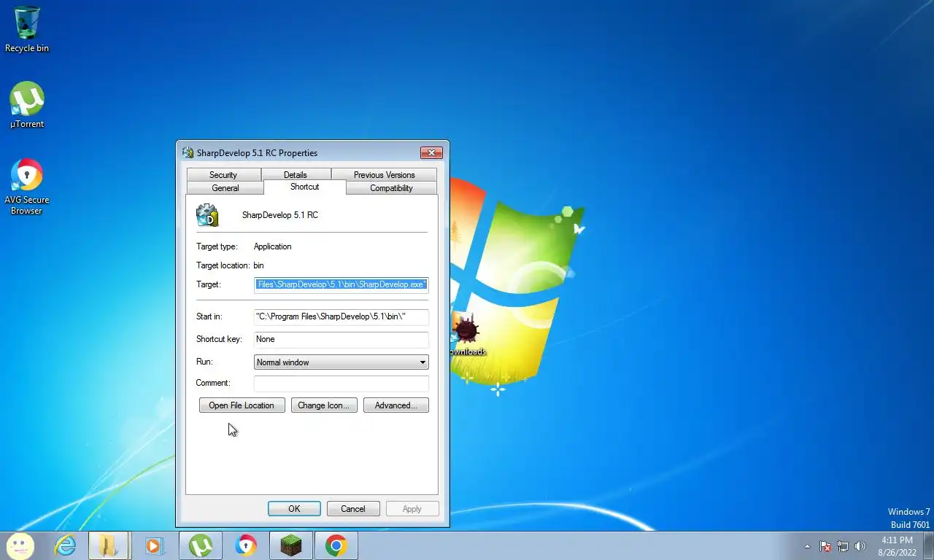
Task: Click the SharpDevelop title bar icon
Action: pyautogui.click(x=188, y=152)
